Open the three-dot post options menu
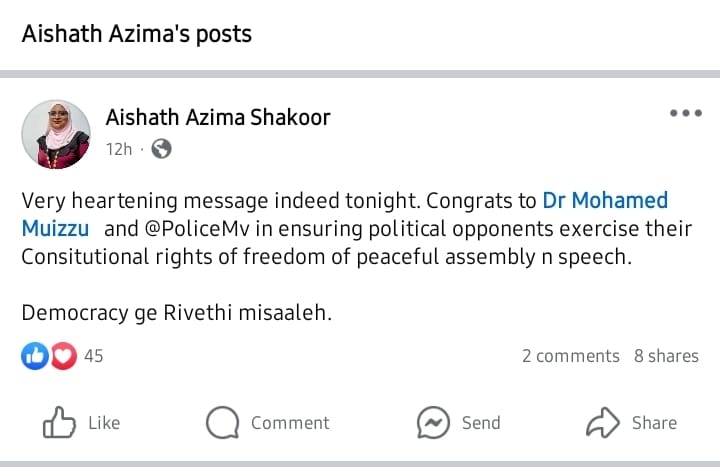The height and width of the screenshot is (467, 720). (x=685, y=113)
